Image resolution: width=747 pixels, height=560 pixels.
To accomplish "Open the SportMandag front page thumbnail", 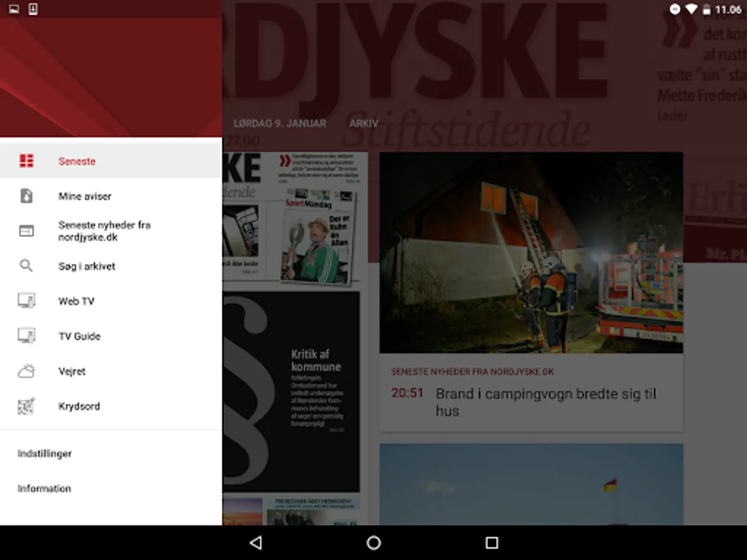I will pyautogui.click(x=319, y=236).
